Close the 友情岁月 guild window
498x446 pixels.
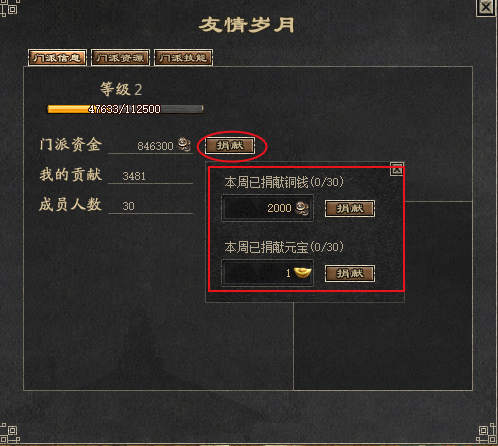click(x=485, y=7)
